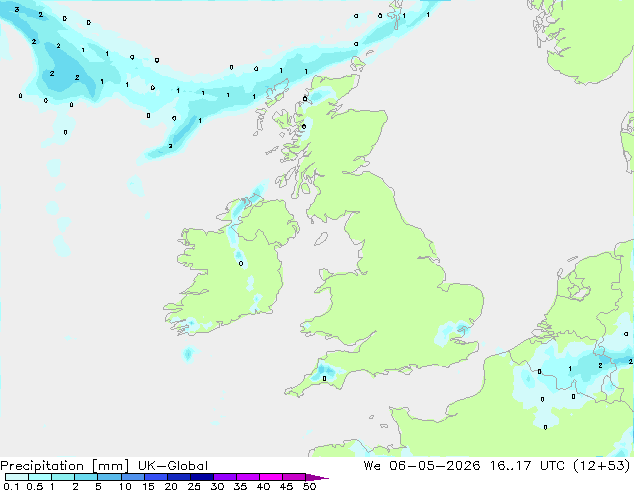
Task: Click the '0.5' legend scale label
Action: (x=34, y=486)
